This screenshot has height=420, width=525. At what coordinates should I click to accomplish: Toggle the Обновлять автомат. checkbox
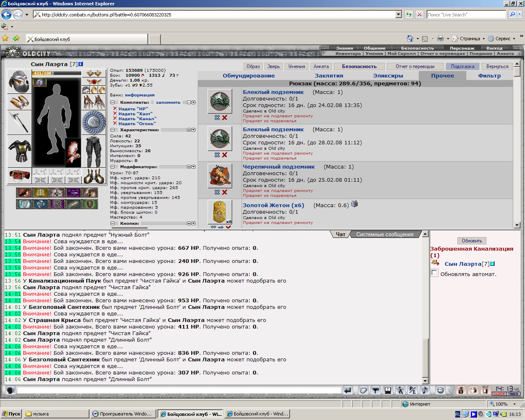click(x=434, y=273)
